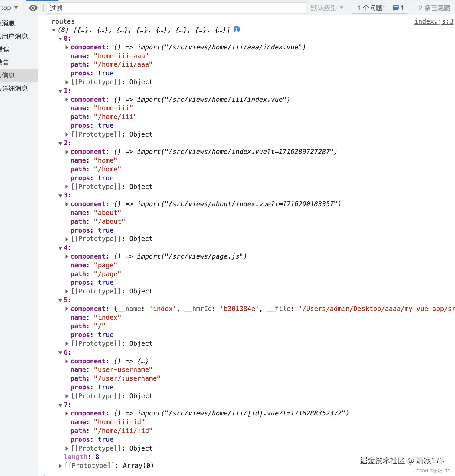Click the "index" name value
Image resolution: width=455 pixels, height=476 pixels.
tap(107, 318)
